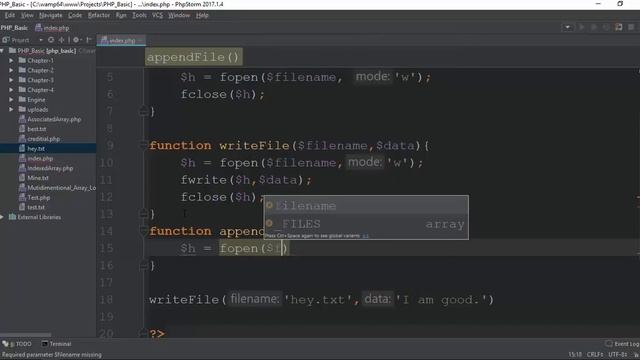Click cursor position 15:18 in status bar
This screenshot has height=360, width=640.
click(x=575, y=355)
